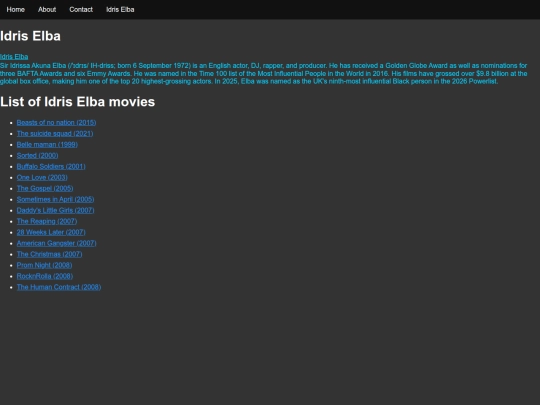Open the Contact nav item
Viewport: 540px width, 405px height.
[x=81, y=10]
